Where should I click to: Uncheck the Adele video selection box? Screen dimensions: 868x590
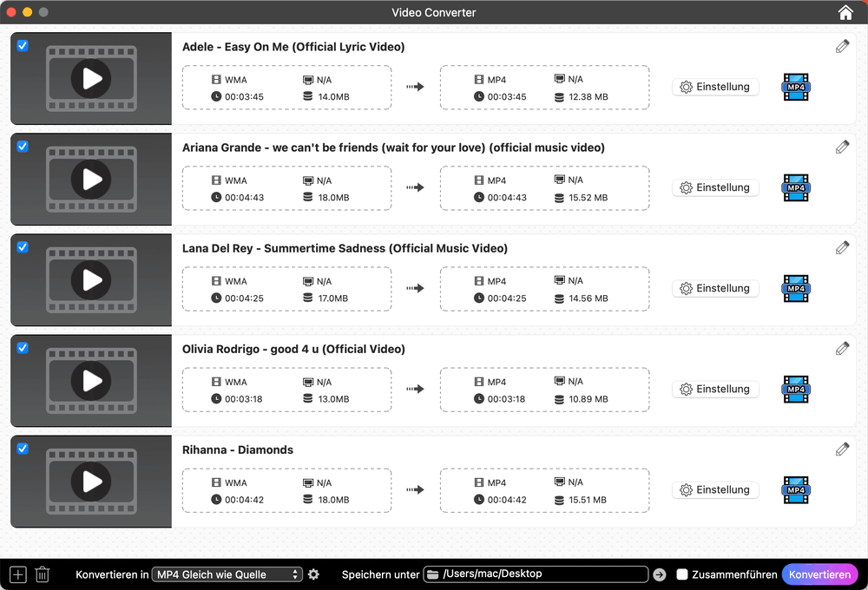pyautogui.click(x=22, y=46)
